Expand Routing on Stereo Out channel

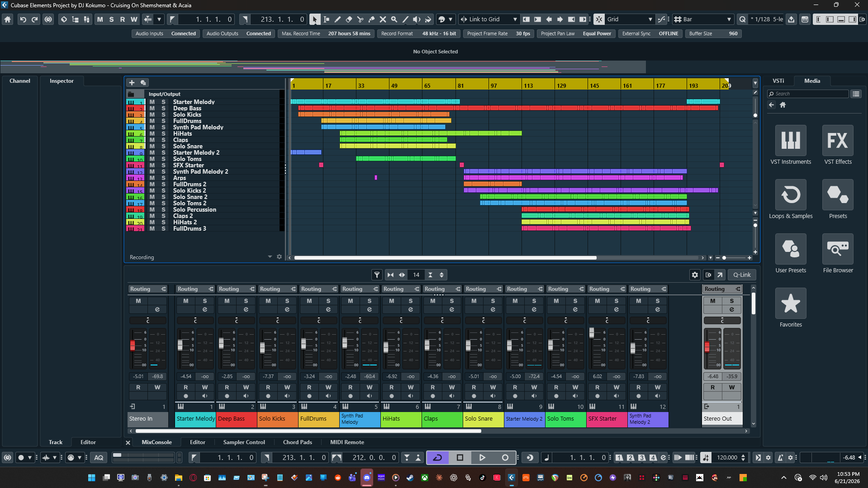722,289
